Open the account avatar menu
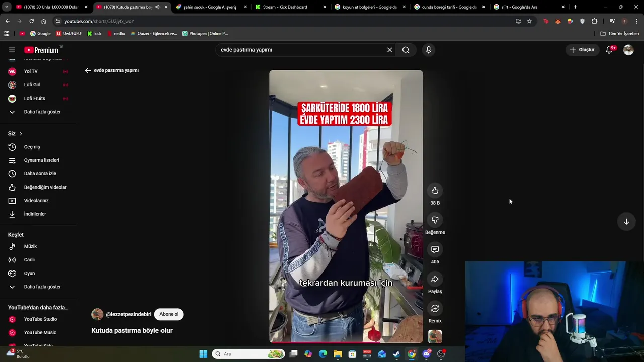This screenshot has width=644, height=362. (628, 50)
